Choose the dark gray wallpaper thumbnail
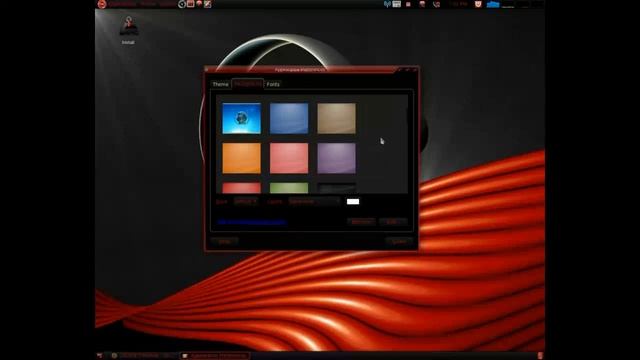The image size is (640, 360). 336,188
